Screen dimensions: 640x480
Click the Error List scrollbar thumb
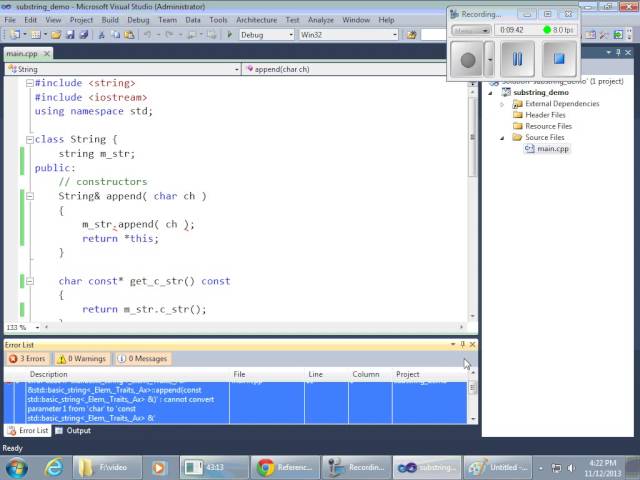pos(472,387)
